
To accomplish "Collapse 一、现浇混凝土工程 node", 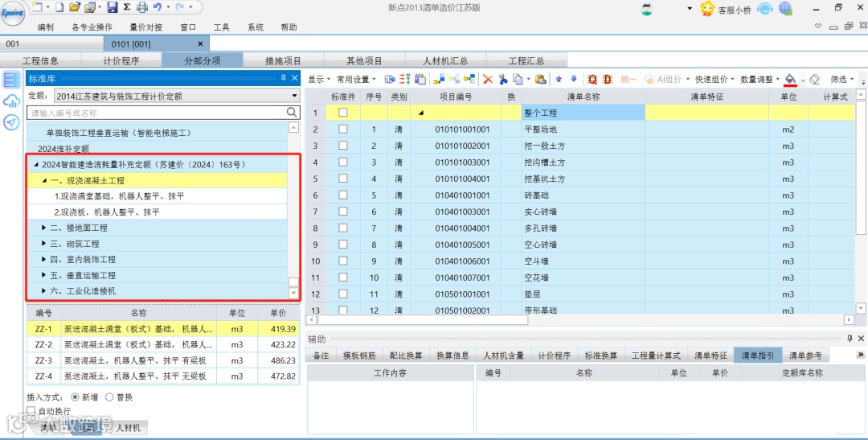I will click(44, 181).
